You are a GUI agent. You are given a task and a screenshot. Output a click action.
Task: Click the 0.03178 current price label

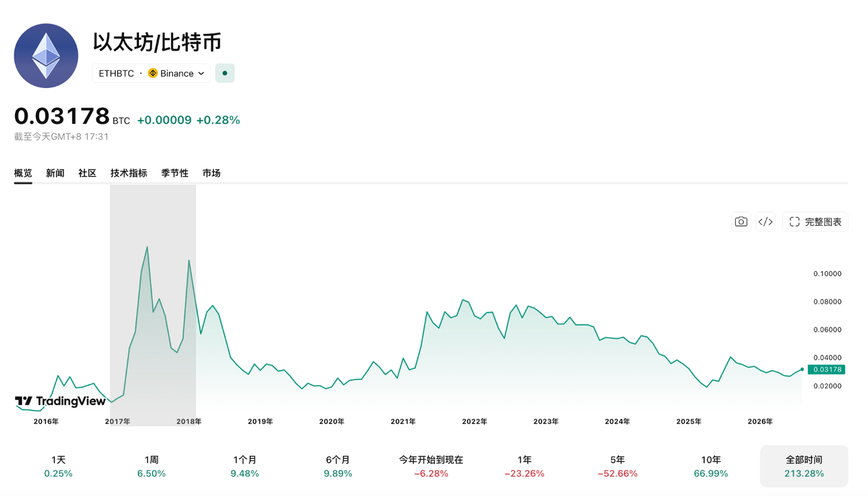(826, 370)
